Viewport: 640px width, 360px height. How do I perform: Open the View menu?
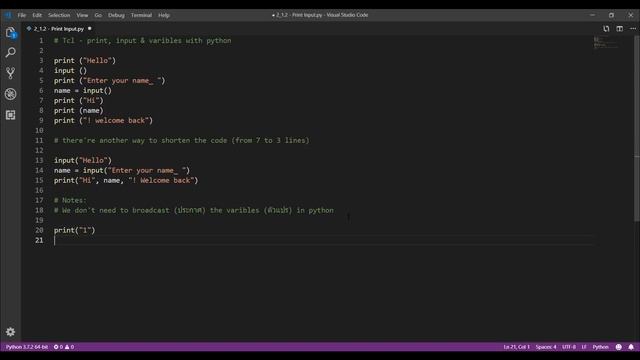click(x=82, y=15)
